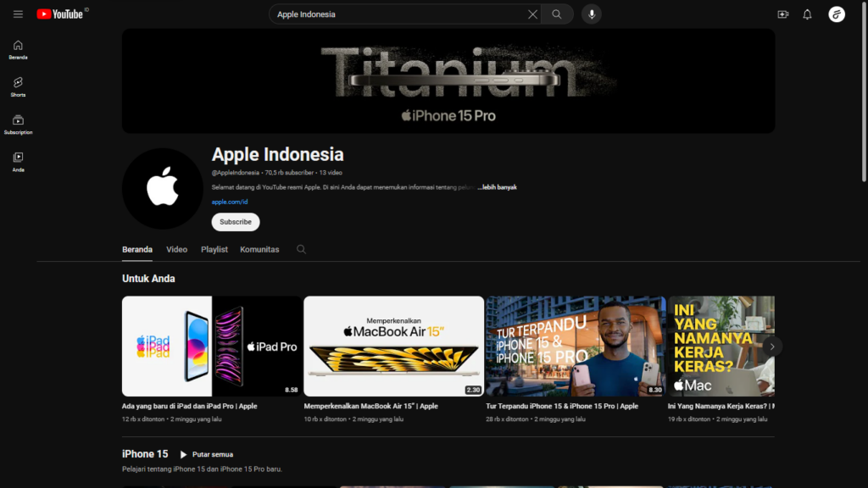This screenshot has height=488, width=868.
Task: Switch to the Video tab
Action: click(176, 250)
